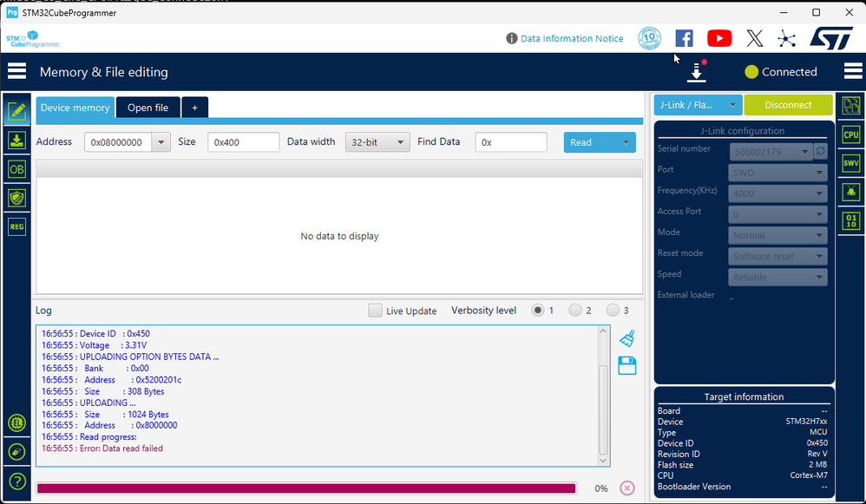Open the bug icon below SWV in right sidebar
The image size is (866, 504).
click(850, 192)
